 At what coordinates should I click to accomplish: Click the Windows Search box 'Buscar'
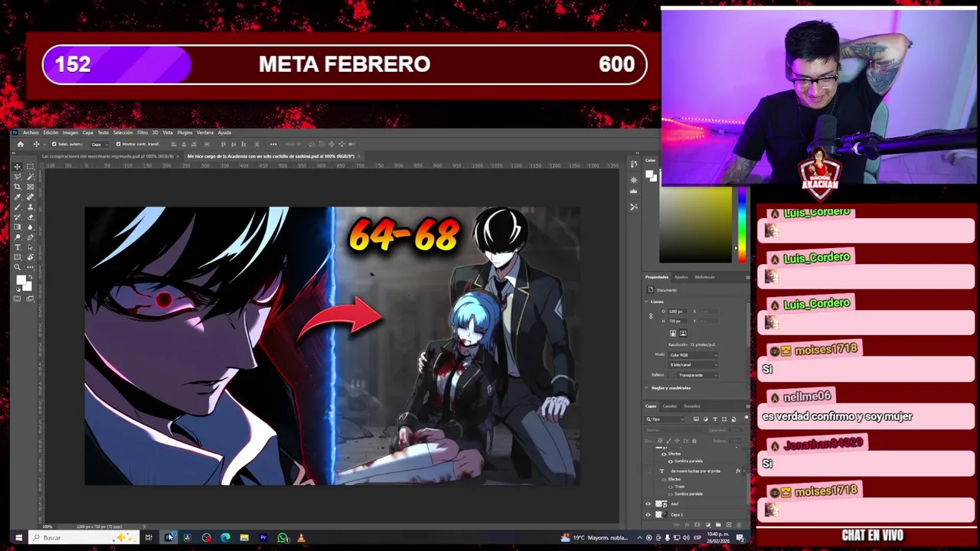coord(84,538)
